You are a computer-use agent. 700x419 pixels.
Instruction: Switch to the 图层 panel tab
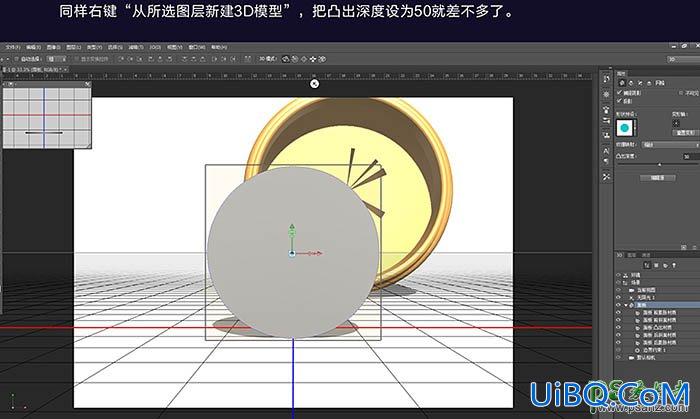tap(632, 255)
